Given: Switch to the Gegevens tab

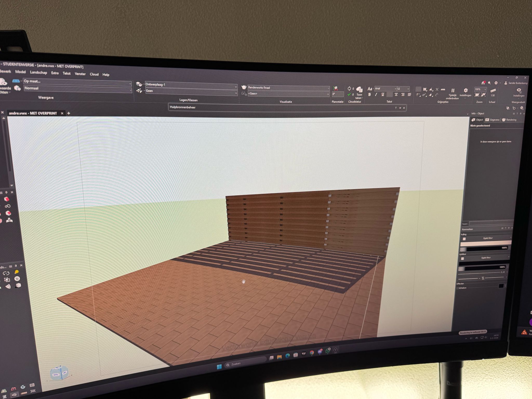Looking at the screenshot, I should point(493,120).
